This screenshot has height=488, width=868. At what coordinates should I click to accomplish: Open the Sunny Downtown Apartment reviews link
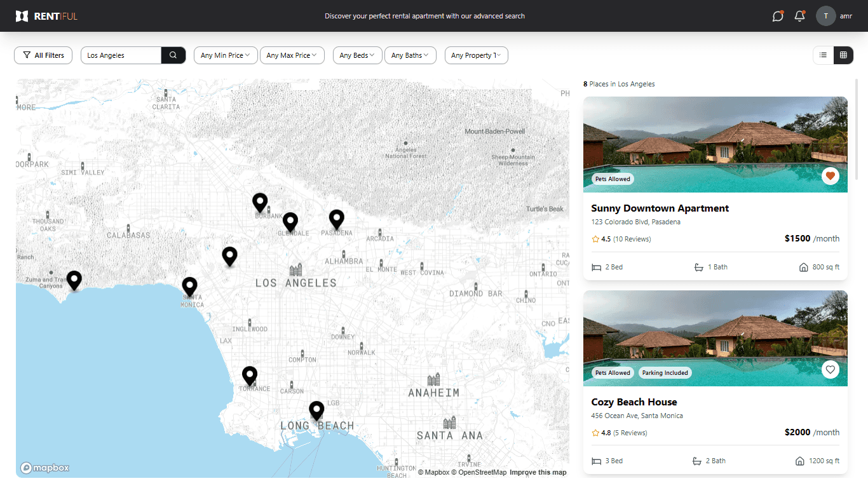tap(632, 238)
